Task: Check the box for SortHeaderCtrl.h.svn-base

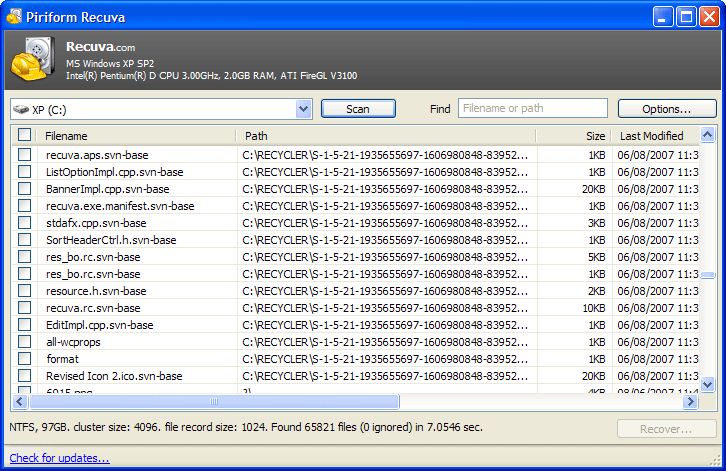Action: tap(25, 239)
